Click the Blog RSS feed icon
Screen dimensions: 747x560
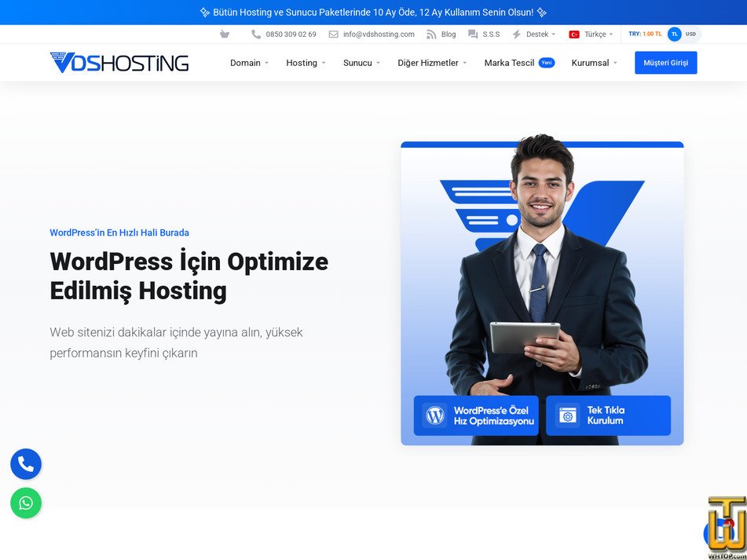click(431, 35)
